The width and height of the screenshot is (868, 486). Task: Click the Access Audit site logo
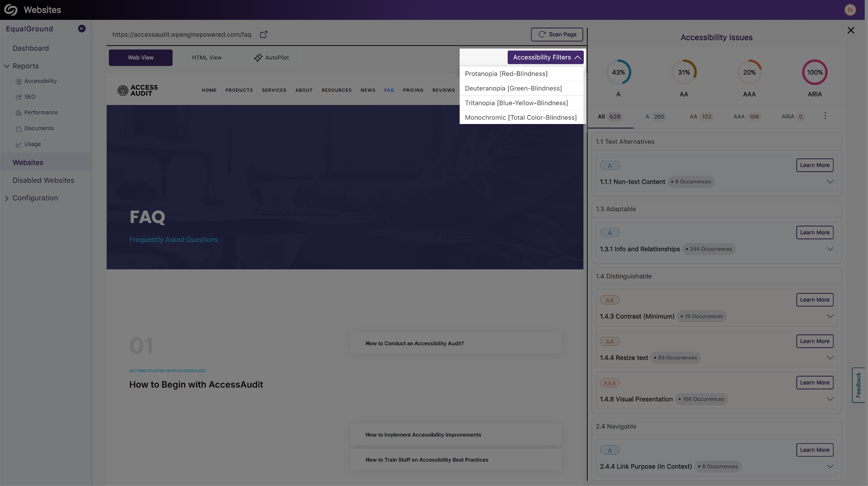point(138,90)
